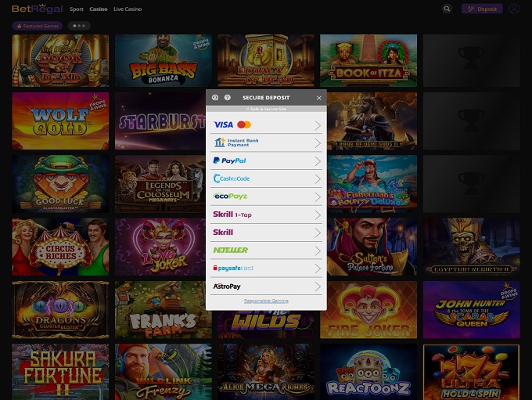
Task: Open the Big Bass Bonanza game thumbnail
Action: pos(163,60)
